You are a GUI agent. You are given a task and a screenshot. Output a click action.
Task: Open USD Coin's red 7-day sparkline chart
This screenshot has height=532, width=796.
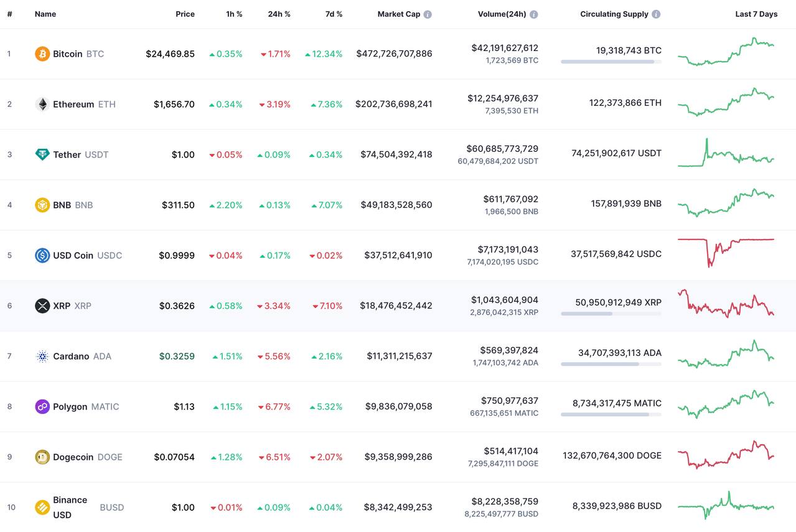[726, 249]
